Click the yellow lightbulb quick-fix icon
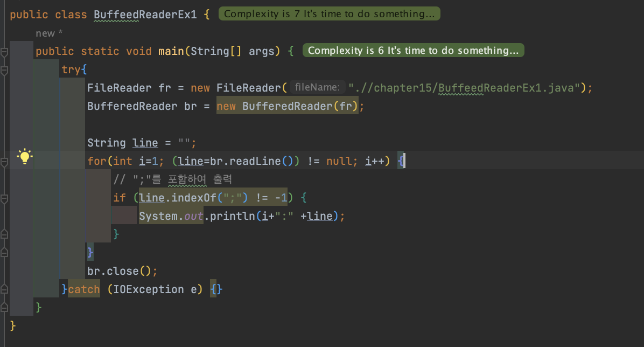Viewport: 644px width, 347px height. point(25,157)
